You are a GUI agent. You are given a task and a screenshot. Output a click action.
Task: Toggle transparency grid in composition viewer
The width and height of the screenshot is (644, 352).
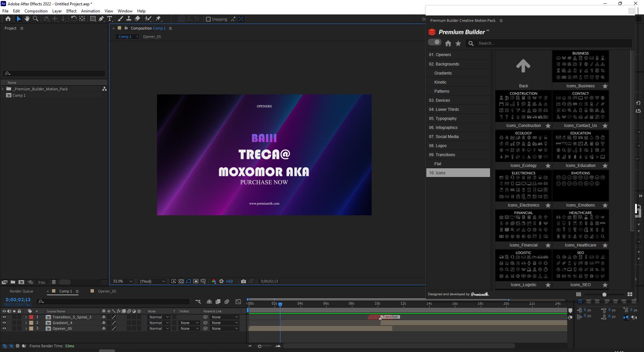(x=181, y=281)
